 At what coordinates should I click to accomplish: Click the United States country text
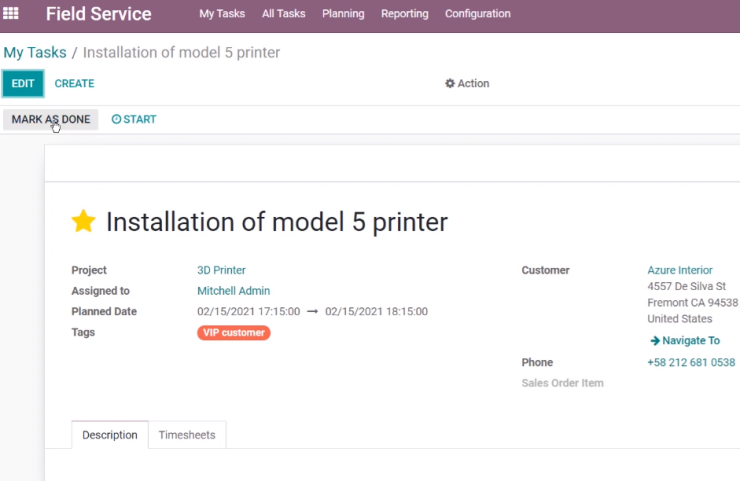tap(680, 319)
